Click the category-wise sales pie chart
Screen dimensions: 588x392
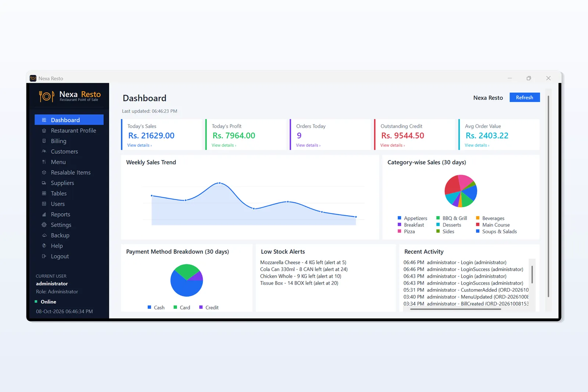[461, 191]
